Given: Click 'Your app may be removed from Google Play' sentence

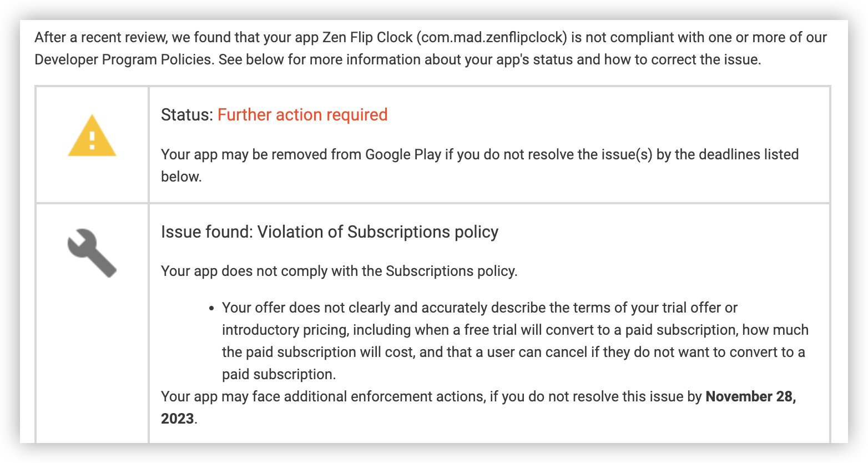Looking at the screenshot, I should (480, 165).
